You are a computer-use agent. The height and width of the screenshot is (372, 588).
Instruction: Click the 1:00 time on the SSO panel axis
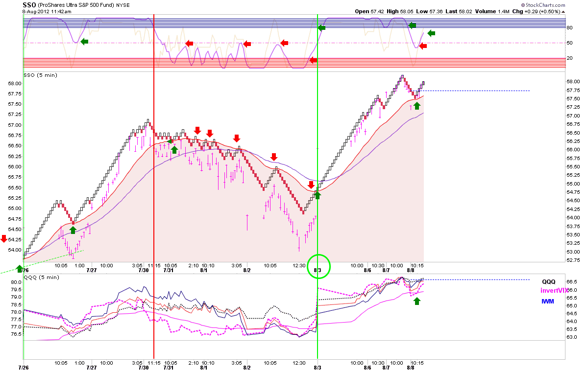coord(79,266)
